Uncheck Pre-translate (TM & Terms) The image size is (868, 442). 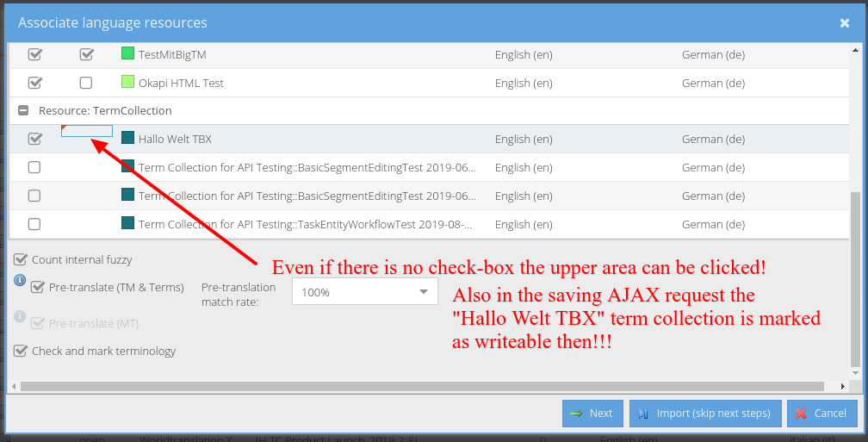click(37, 288)
